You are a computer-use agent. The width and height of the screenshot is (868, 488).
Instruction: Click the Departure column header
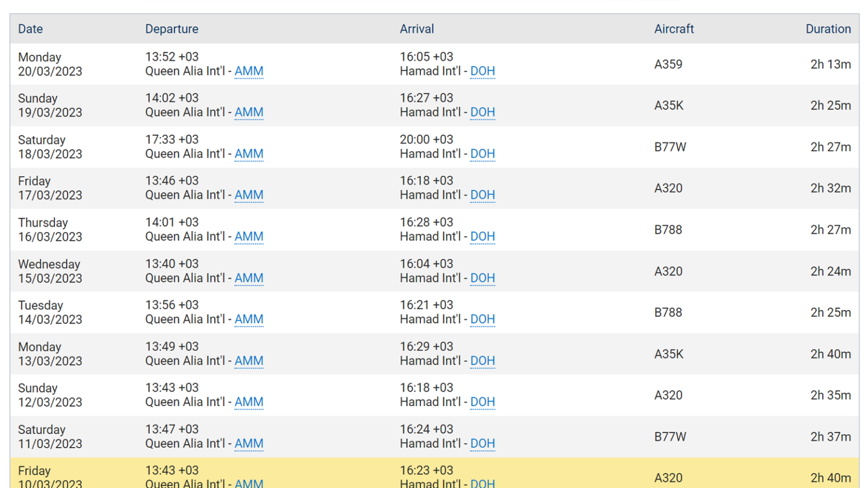[172, 29]
